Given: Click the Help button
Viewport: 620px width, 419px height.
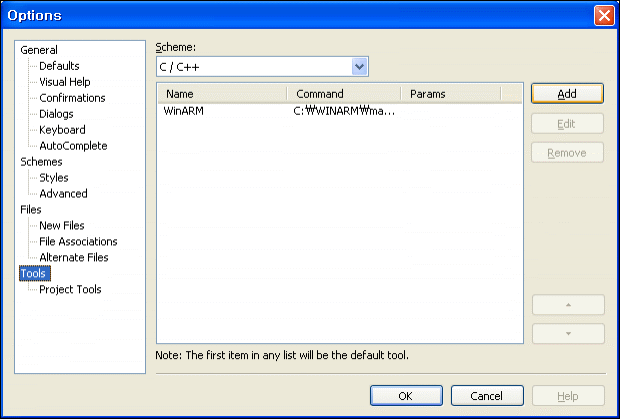Looking at the screenshot, I should 568,396.
